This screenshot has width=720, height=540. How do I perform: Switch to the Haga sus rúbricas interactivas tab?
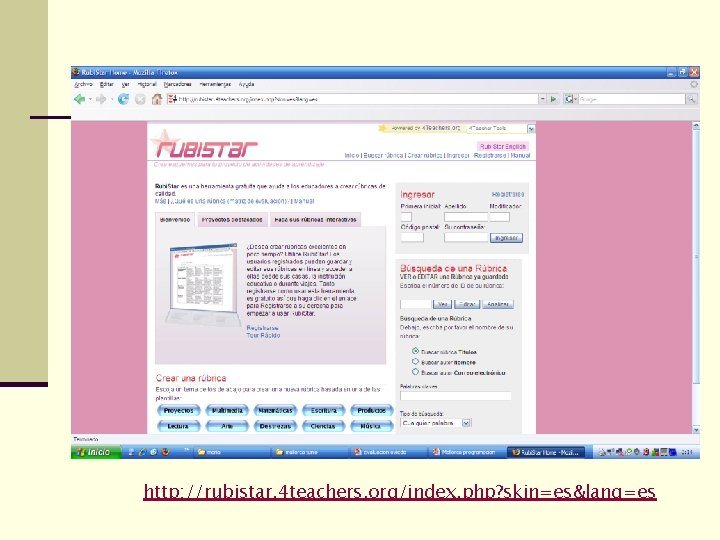[x=315, y=219]
